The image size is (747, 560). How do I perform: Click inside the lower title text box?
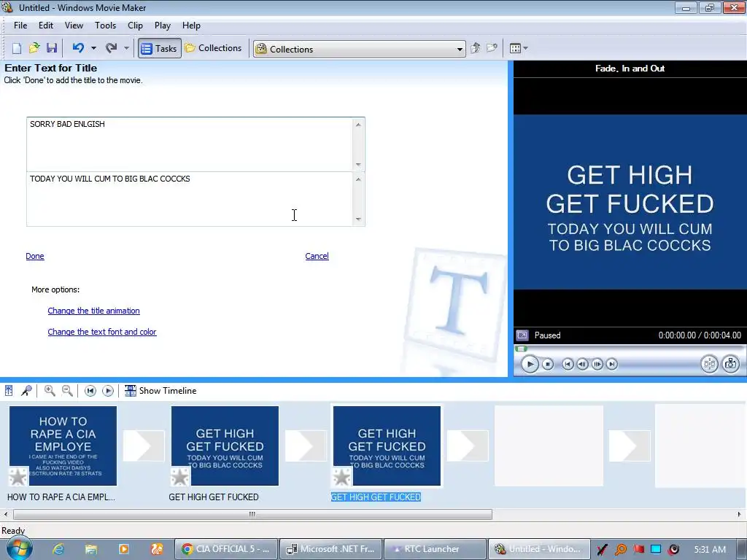[190, 199]
